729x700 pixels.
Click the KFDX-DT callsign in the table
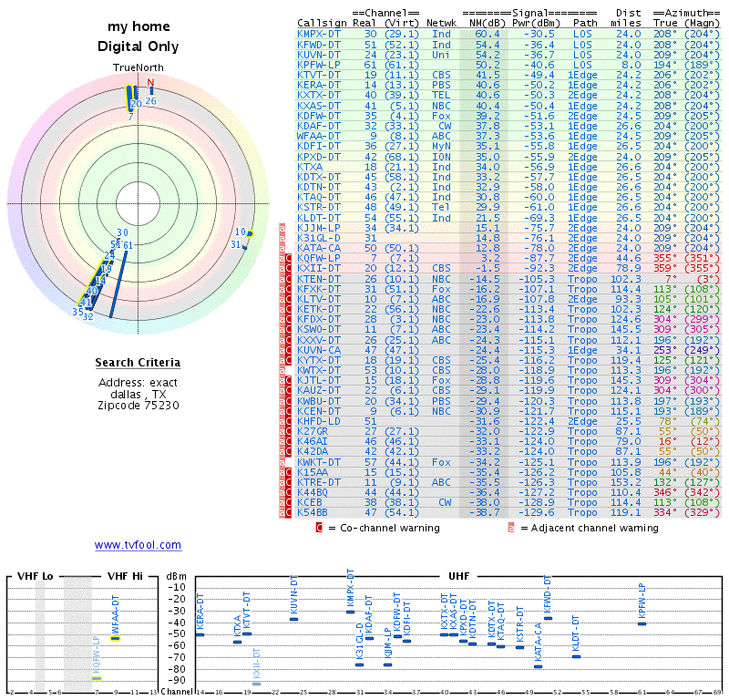click(319, 320)
